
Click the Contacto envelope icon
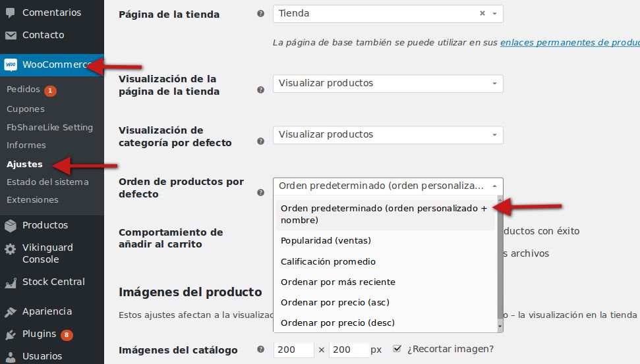click(x=11, y=36)
